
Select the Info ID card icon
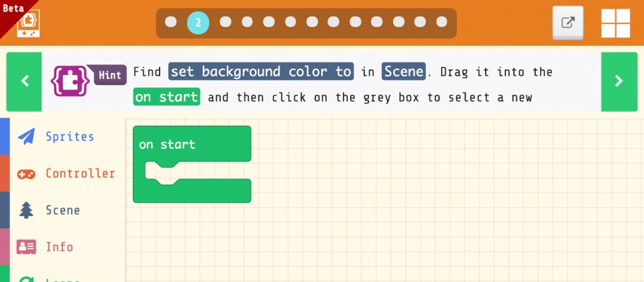coord(26,246)
